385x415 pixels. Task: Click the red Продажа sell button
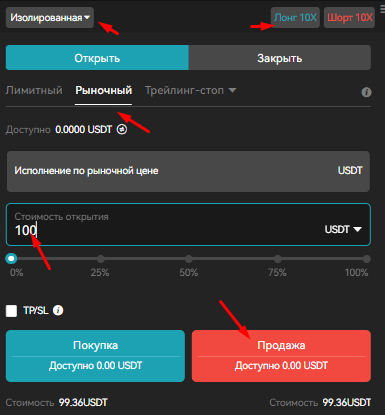pos(281,356)
